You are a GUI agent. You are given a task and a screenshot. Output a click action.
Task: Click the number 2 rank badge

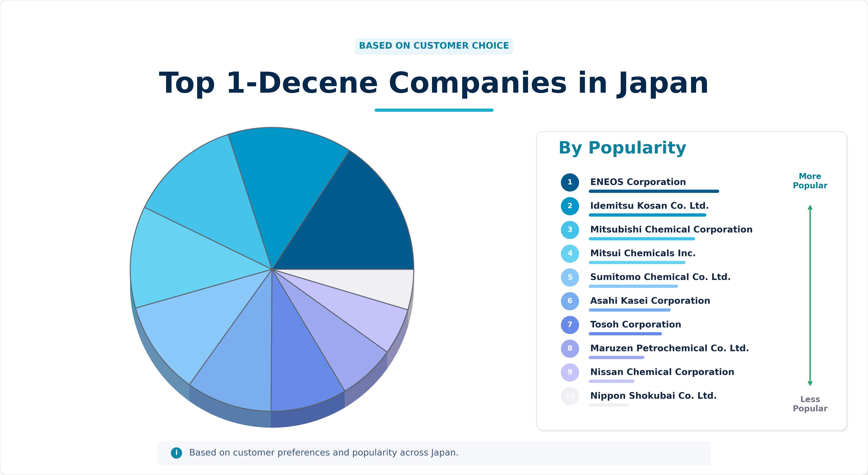570,206
